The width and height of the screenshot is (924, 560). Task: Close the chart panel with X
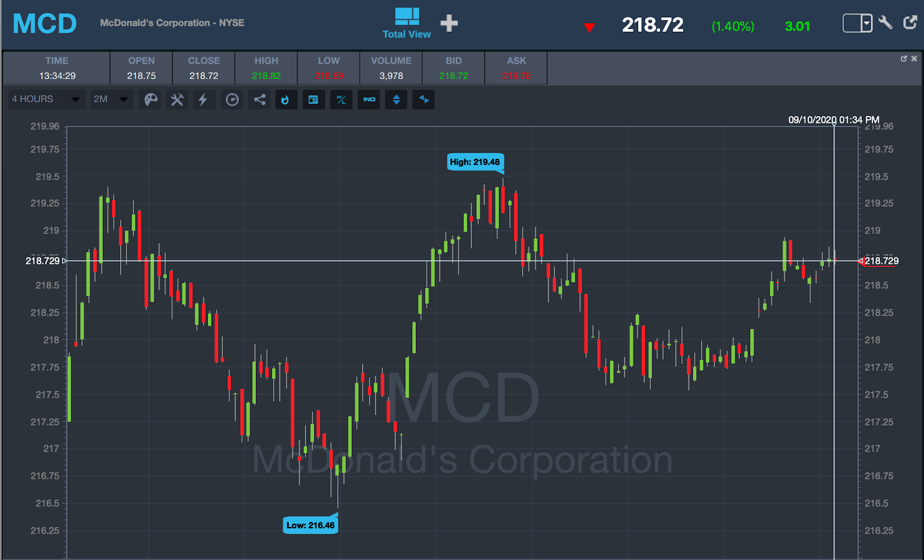pyautogui.click(x=914, y=59)
